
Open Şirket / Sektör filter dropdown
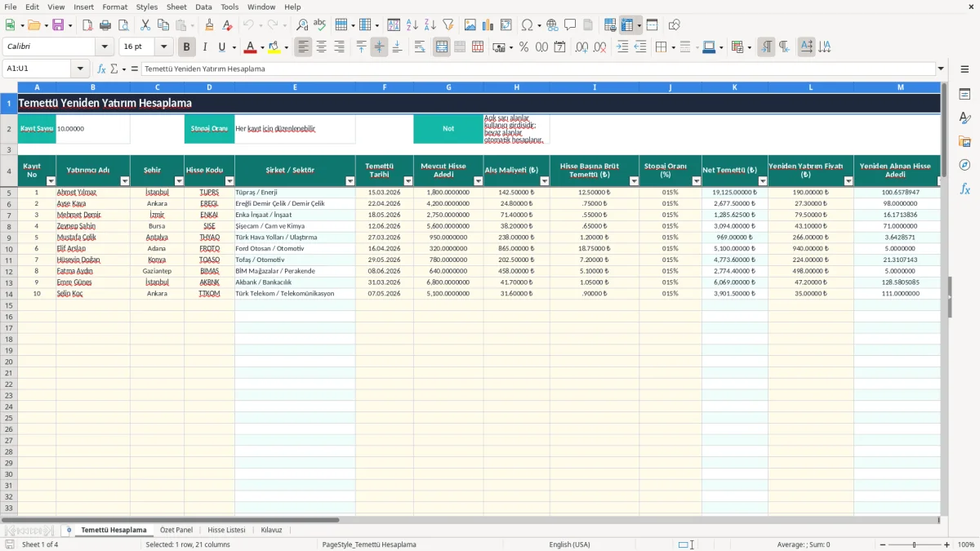tap(350, 181)
